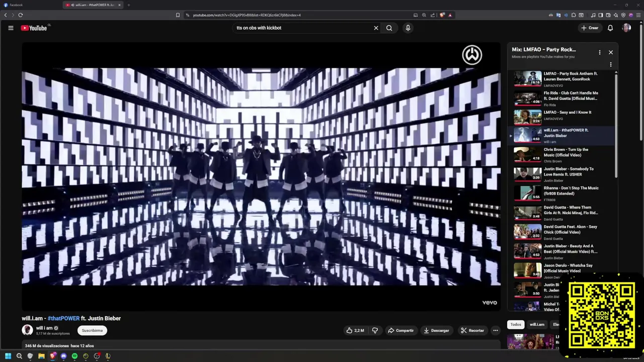Select LMFAO - Sexy and I Know It
This screenshot has height=362, width=644.
(x=561, y=117)
